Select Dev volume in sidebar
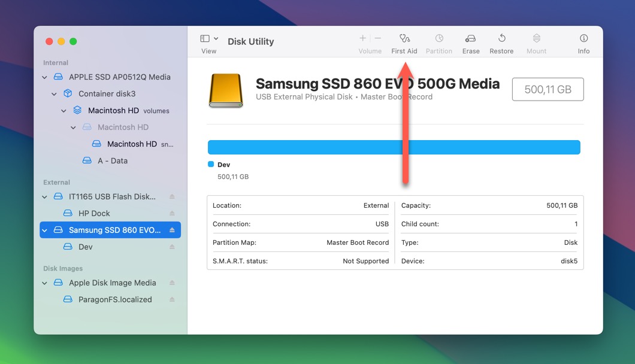 [x=110, y=247]
